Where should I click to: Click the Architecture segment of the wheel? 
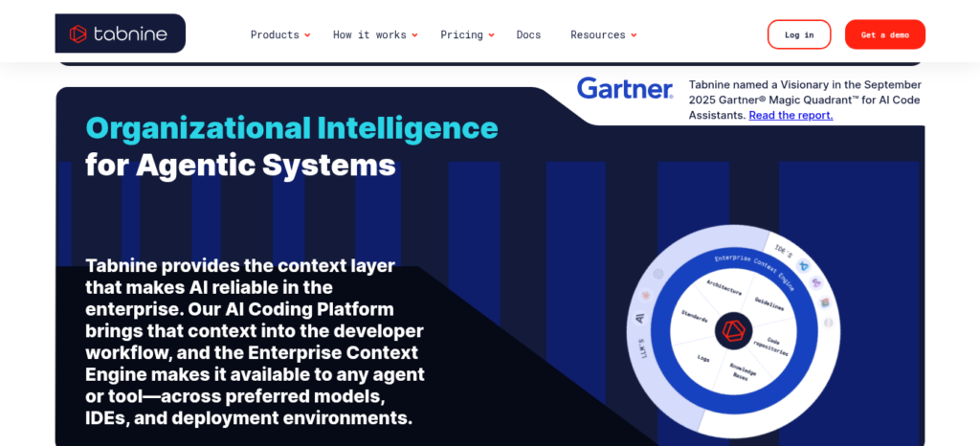coord(724,287)
